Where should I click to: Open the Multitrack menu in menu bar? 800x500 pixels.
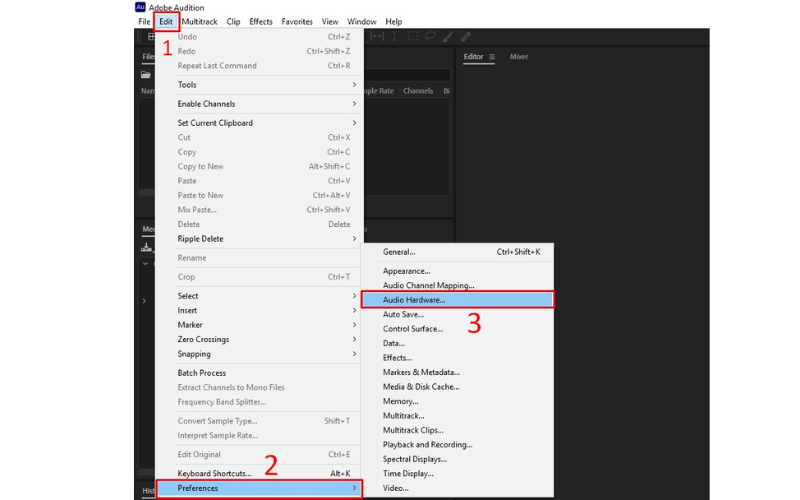pyautogui.click(x=199, y=21)
